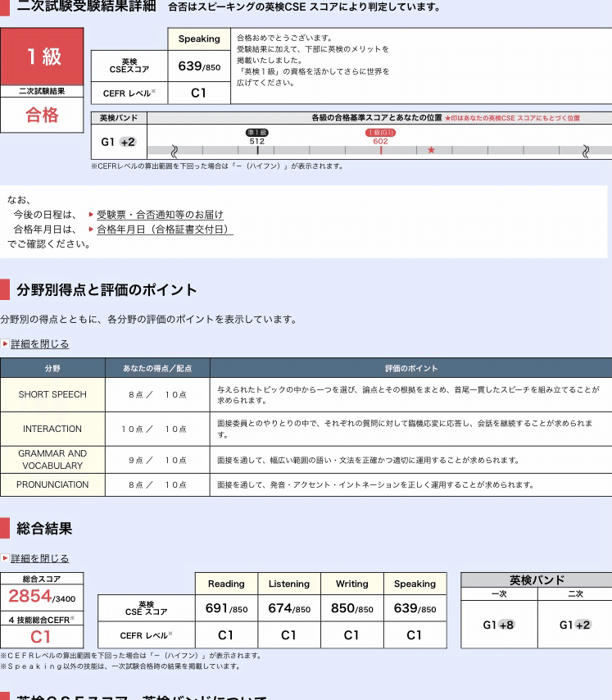Viewport: 612px width, 700px height.
Task: Select the SHORT SPEECH row label
Action: [52, 394]
